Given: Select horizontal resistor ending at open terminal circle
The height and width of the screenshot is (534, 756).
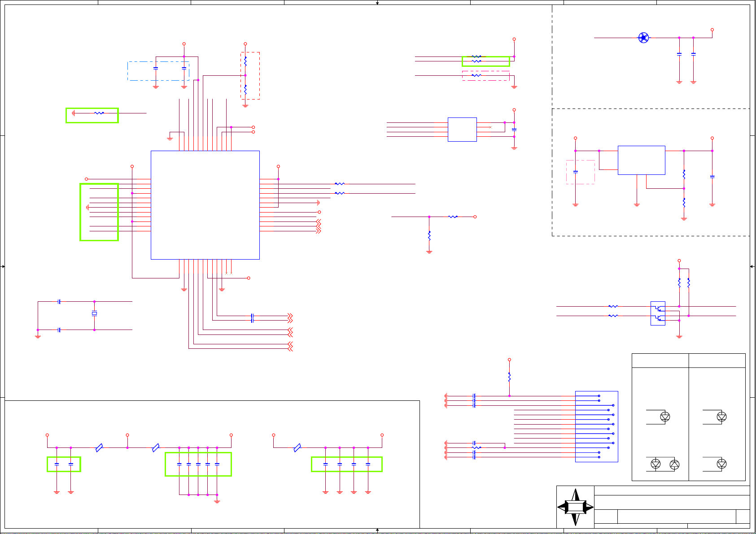Looking at the screenshot, I should [453, 217].
